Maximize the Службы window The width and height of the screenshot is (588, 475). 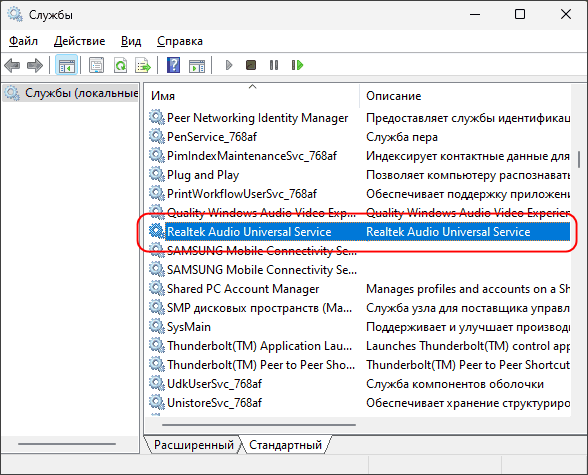click(520, 15)
